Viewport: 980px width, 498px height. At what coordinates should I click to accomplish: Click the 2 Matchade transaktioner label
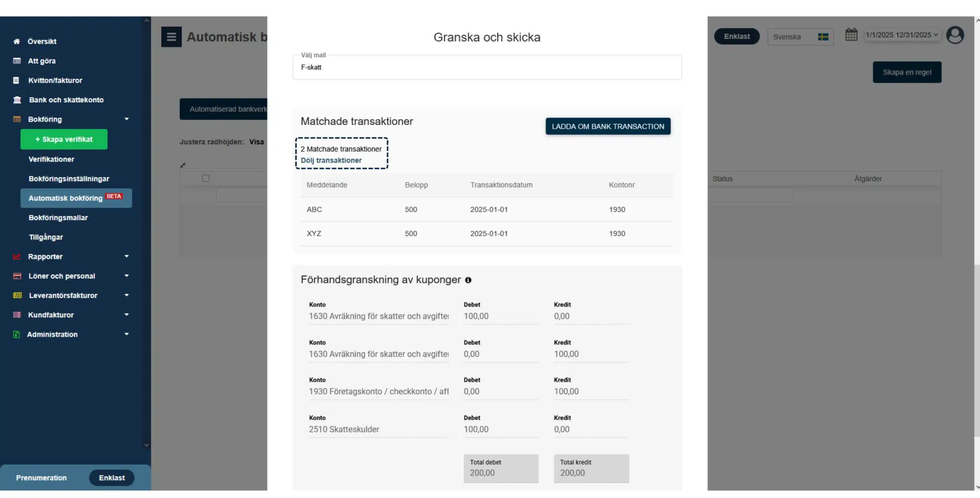coord(341,149)
